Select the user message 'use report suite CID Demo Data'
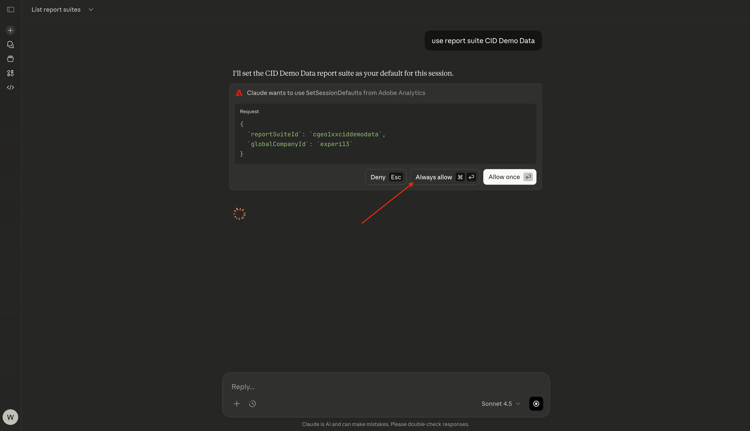This screenshot has height=431, width=750. pyautogui.click(x=483, y=41)
